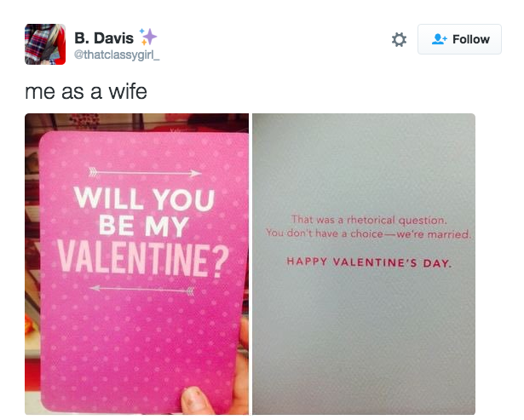Click the 'BE MY' text on the card
This screenshot has height=420, width=524.
pos(144,227)
